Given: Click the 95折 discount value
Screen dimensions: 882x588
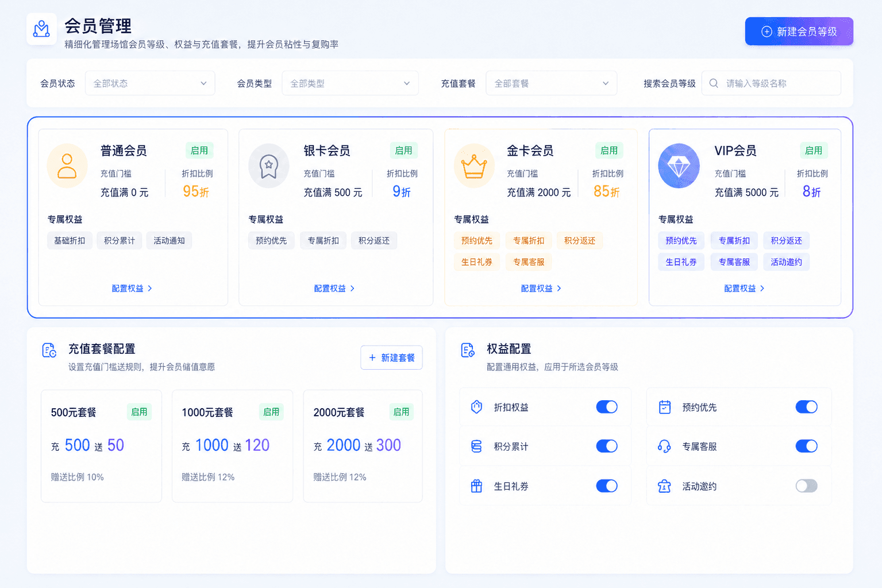Looking at the screenshot, I should pos(196,192).
